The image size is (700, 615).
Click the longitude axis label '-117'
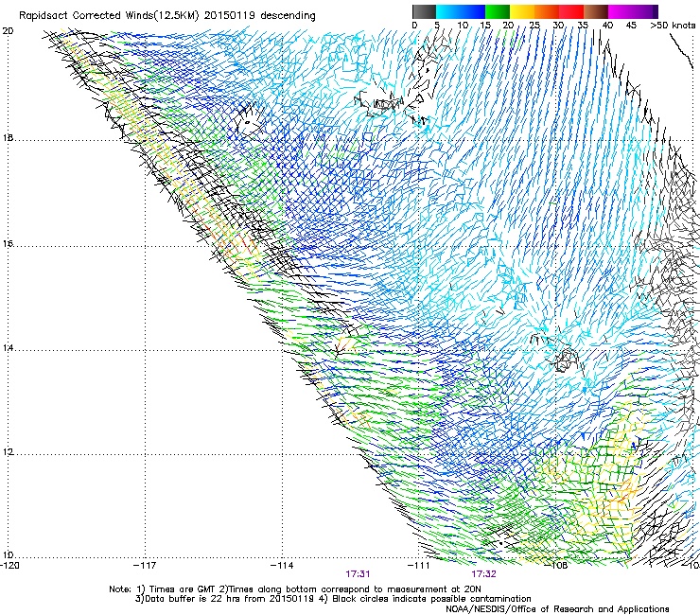pos(145,566)
